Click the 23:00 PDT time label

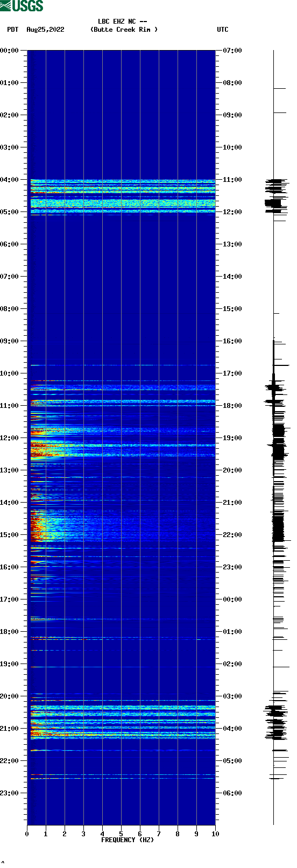[x=10, y=793]
